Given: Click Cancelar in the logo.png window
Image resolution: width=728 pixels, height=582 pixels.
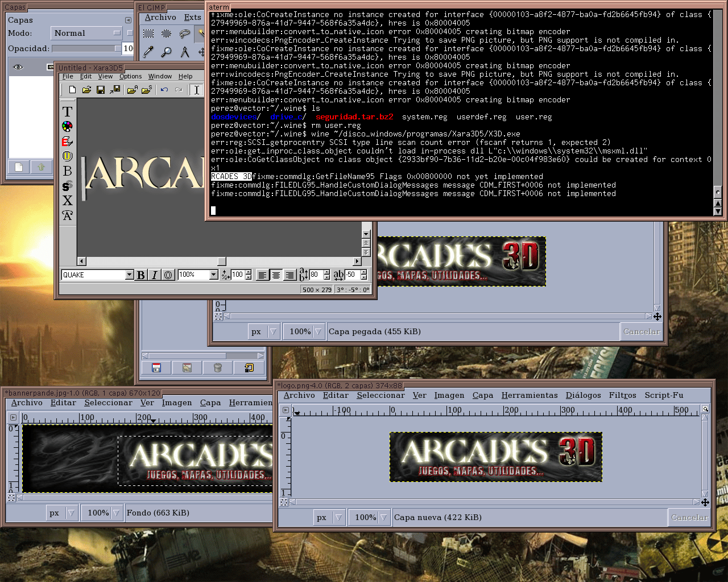Looking at the screenshot, I should pyautogui.click(x=689, y=517).
